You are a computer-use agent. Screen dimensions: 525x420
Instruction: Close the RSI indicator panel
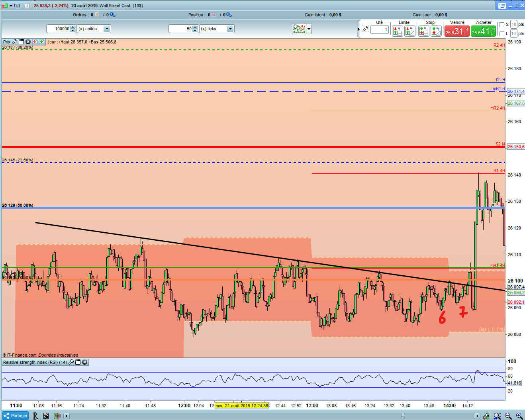(84, 362)
